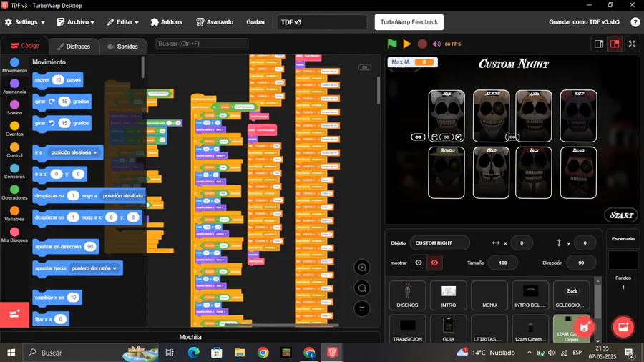Open the Mochila backpack bar
The height and width of the screenshot is (362, 644).
pyautogui.click(x=190, y=337)
